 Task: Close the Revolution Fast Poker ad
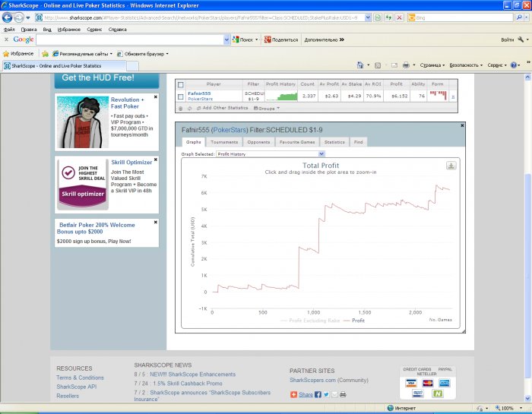pos(156,97)
